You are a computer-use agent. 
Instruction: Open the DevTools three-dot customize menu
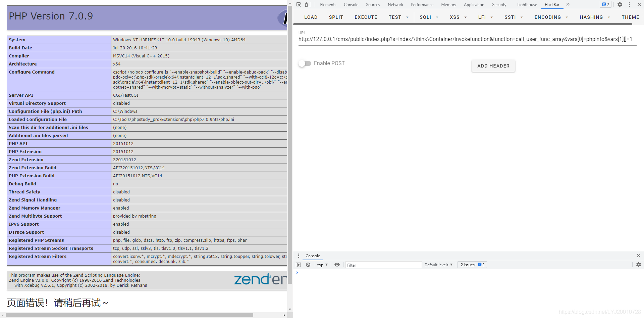pyautogui.click(x=629, y=5)
